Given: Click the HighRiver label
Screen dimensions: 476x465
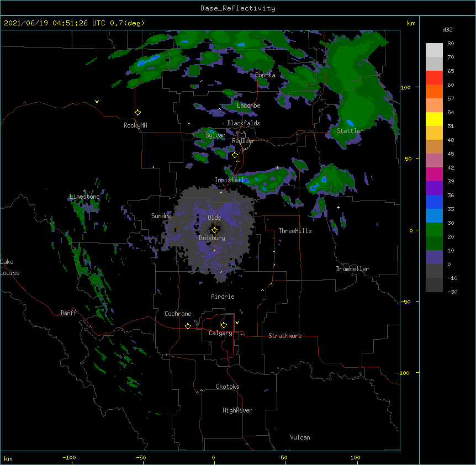Looking at the screenshot, I should click(237, 410).
